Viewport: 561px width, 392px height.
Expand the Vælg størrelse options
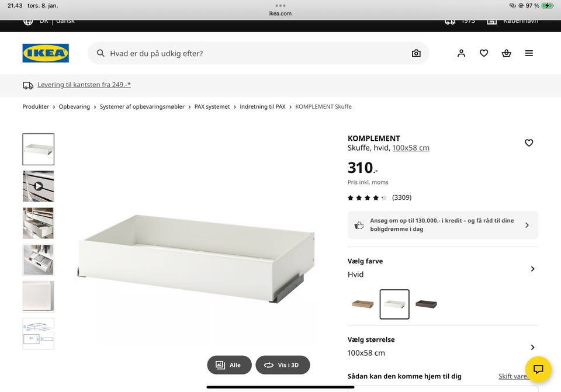point(532,347)
